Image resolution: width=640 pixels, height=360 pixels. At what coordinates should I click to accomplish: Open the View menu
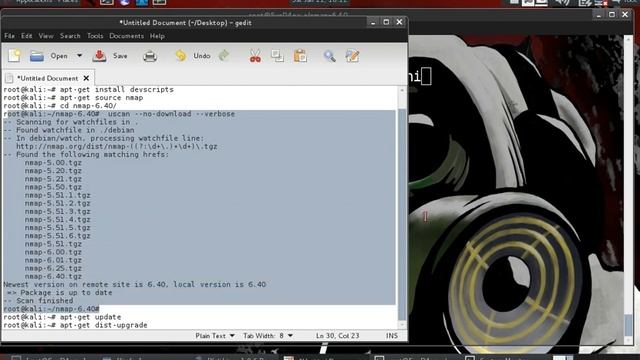click(46, 36)
